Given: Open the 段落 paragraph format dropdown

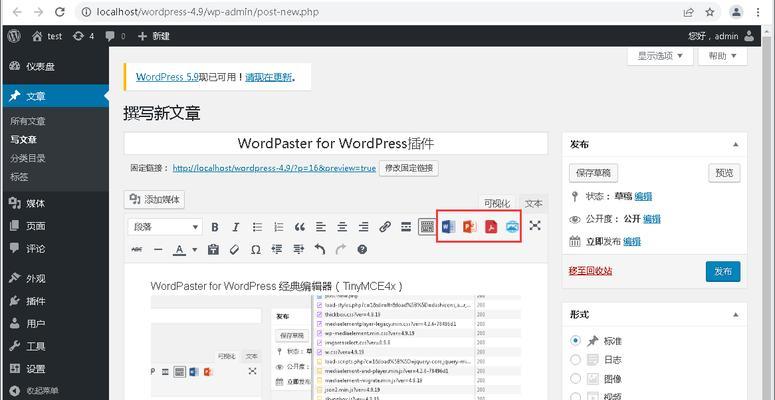Looking at the screenshot, I should 165,227.
